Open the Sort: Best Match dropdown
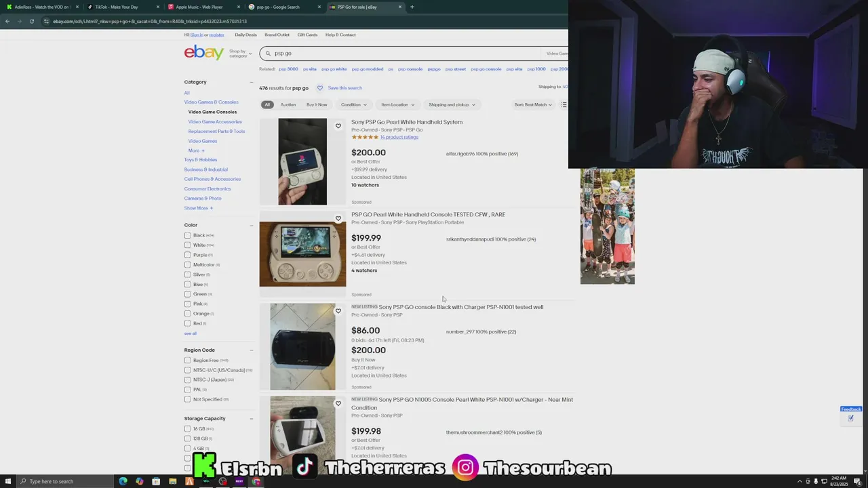Image resolution: width=868 pixels, height=488 pixels. pos(533,104)
